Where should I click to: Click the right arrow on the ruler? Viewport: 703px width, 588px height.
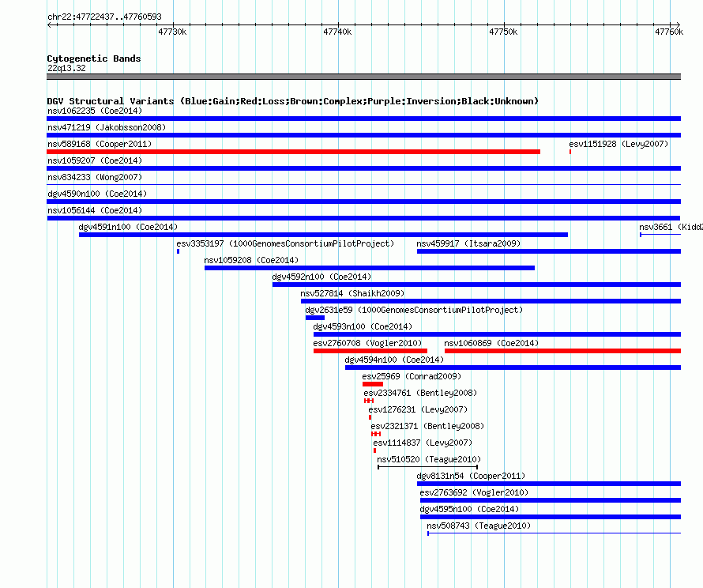click(x=679, y=24)
